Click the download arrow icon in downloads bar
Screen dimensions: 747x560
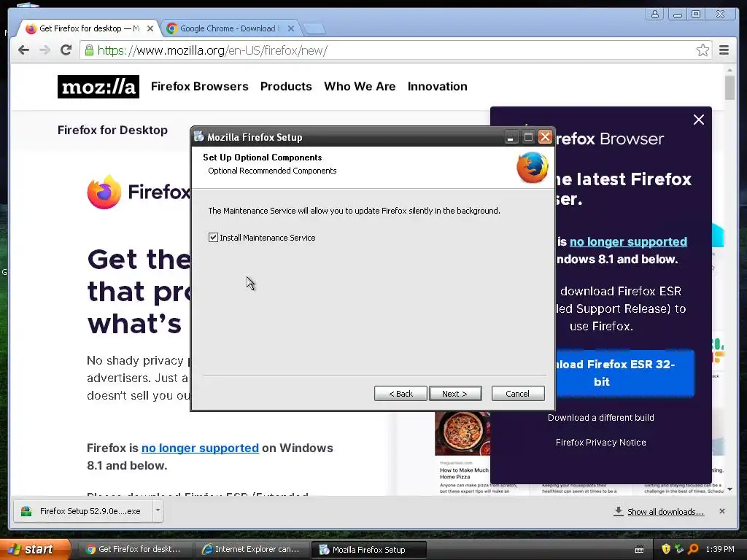coord(619,511)
